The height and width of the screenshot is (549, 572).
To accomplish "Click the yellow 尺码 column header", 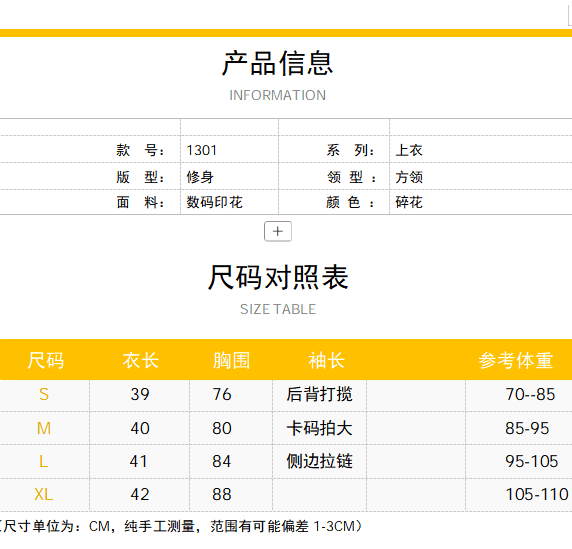I will click(46, 360).
